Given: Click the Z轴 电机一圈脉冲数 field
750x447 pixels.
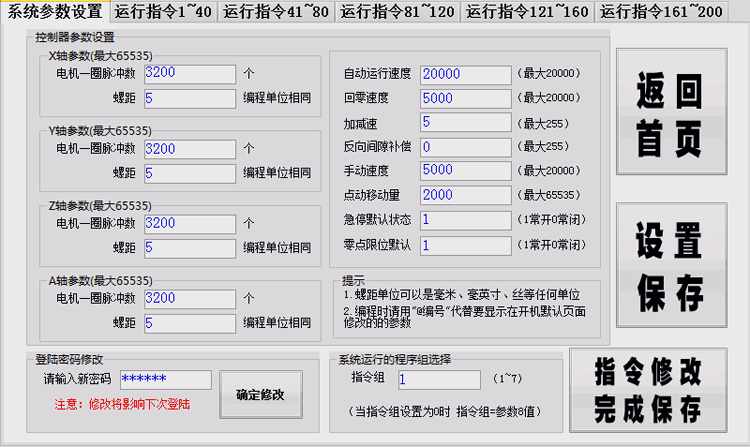Looking at the screenshot, I should point(190,223).
